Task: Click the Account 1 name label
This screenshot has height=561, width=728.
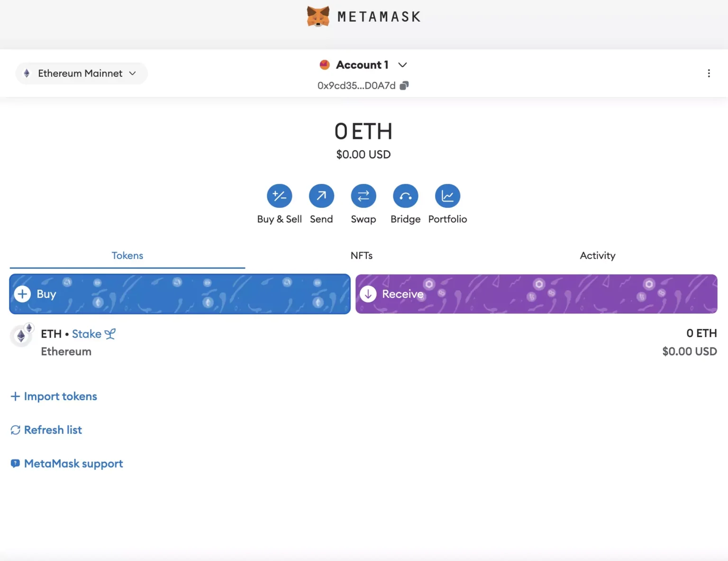Action: click(363, 65)
